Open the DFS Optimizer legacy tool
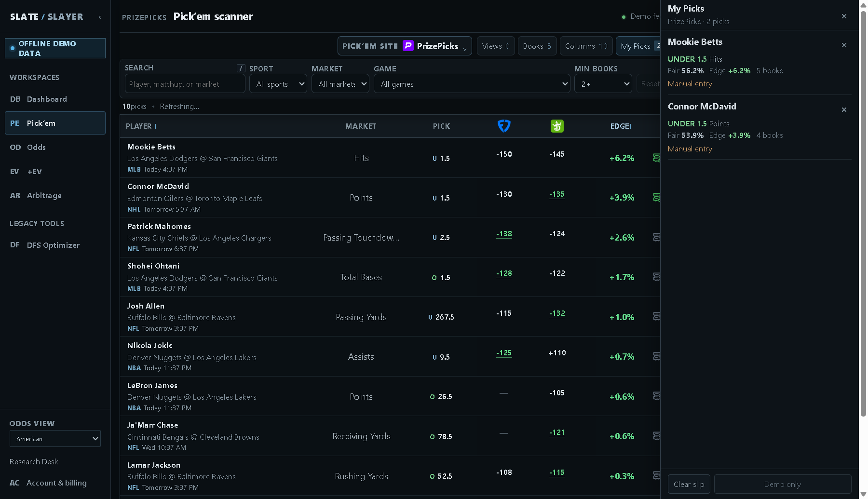Image resolution: width=868 pixels, height=499 pixels. [55, 245]
